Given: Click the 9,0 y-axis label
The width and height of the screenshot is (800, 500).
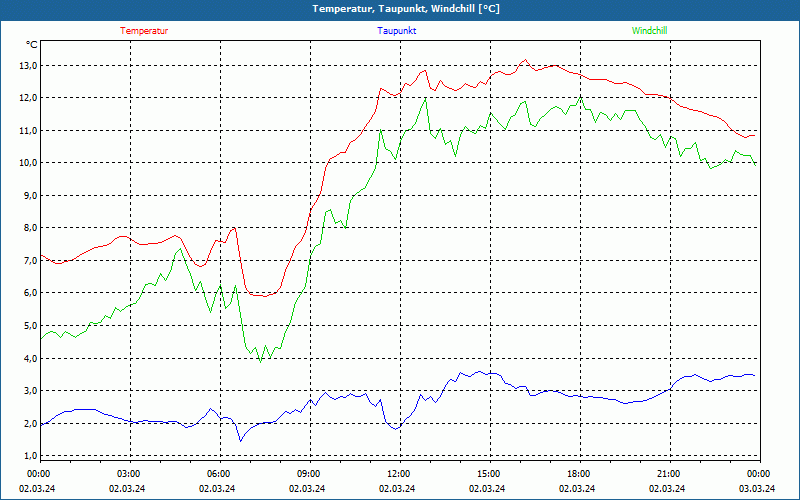Looking at the screenshot, I should [31, 195].
